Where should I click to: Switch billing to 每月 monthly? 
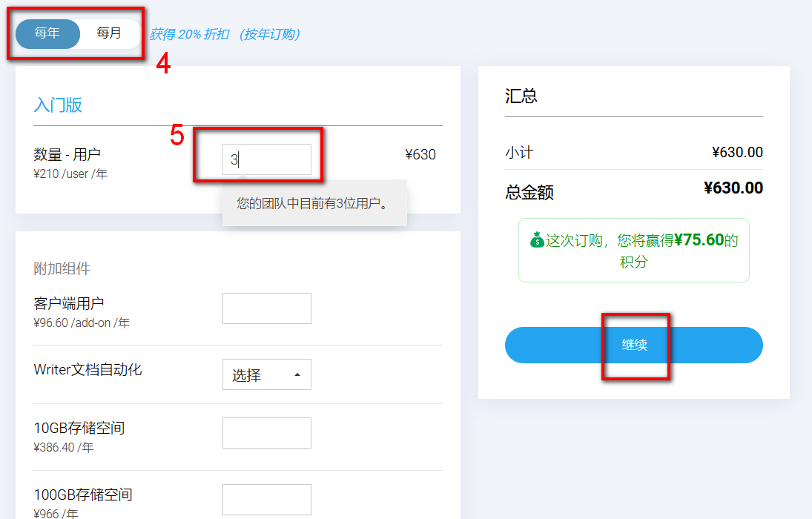pyautogui.click(x=109, y=33)
